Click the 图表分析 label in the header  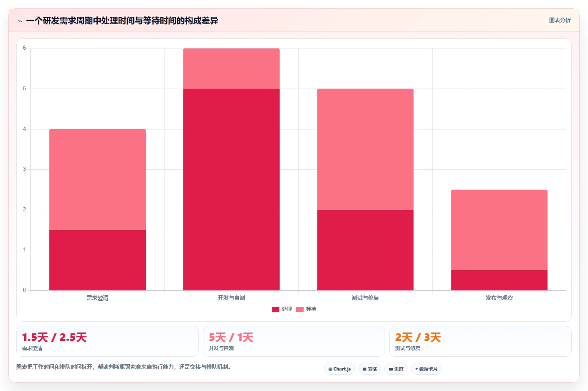560,20
